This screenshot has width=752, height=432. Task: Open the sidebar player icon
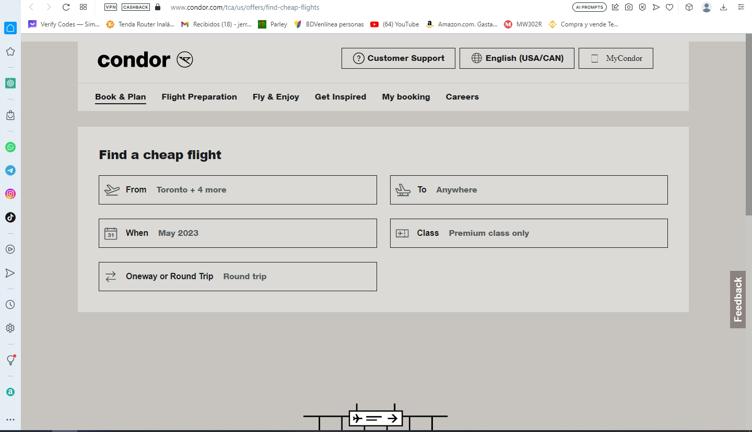[10, 249]
